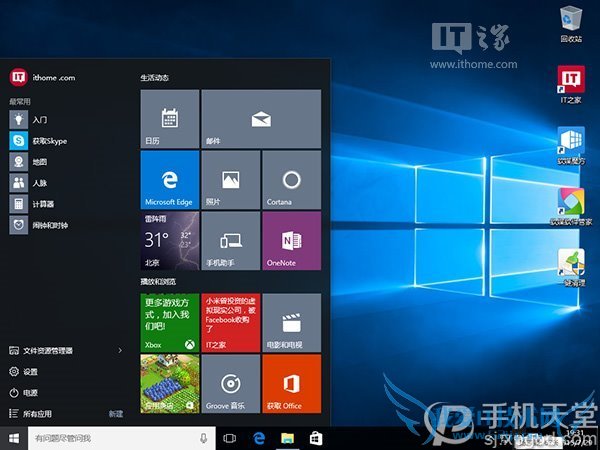This screenshot has height=450, width=600.
Task: Launch the OneNote tile
Action: [292, 241]
